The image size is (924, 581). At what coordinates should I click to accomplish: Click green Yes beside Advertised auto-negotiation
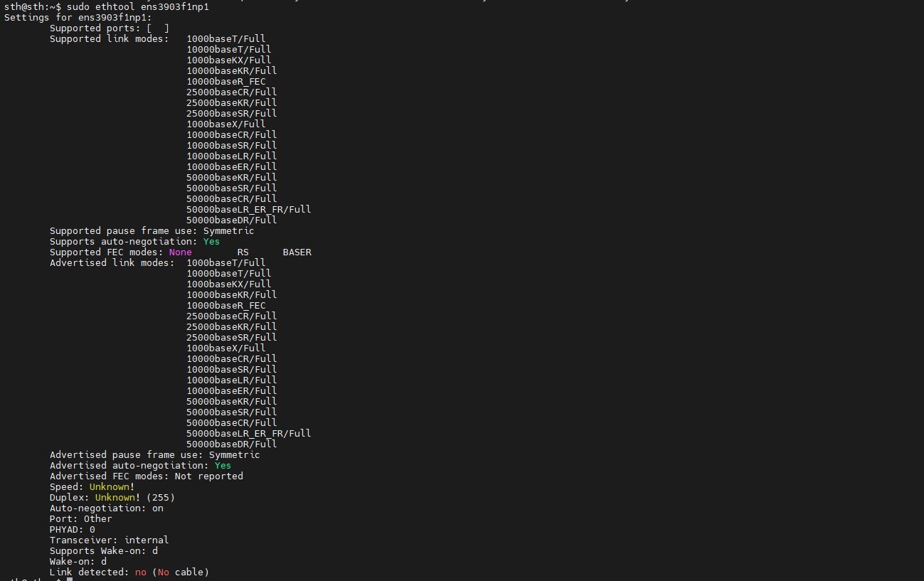[x=223, y=465]
